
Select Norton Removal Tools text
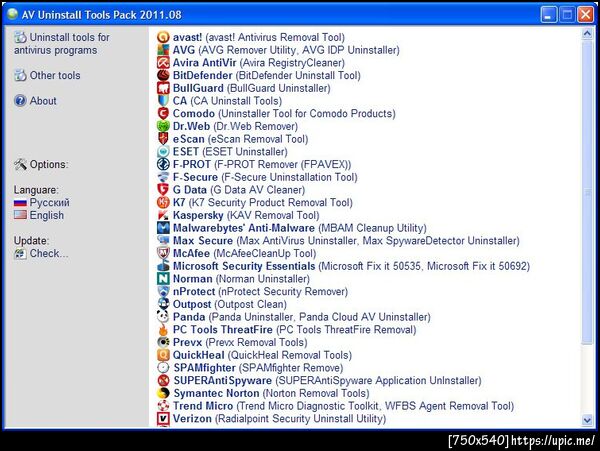[x=316, y=393]
